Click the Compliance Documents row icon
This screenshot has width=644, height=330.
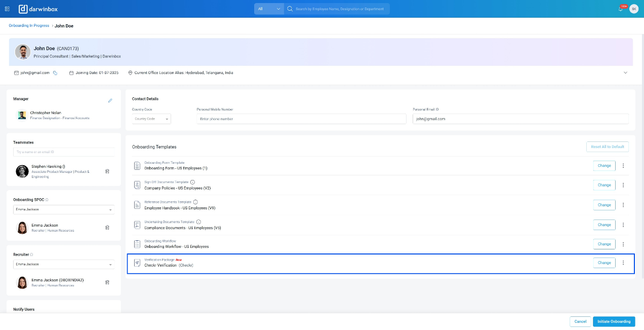pos(137,225)
